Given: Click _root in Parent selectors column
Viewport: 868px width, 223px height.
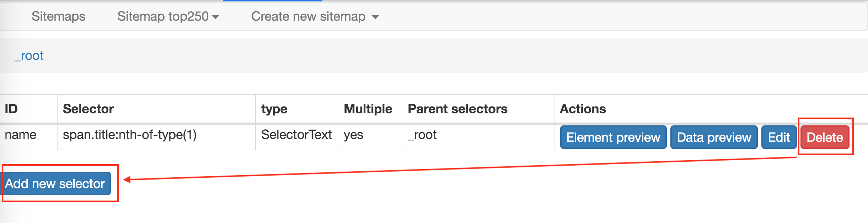Looking at the screenshot, I should coord(422,135).
